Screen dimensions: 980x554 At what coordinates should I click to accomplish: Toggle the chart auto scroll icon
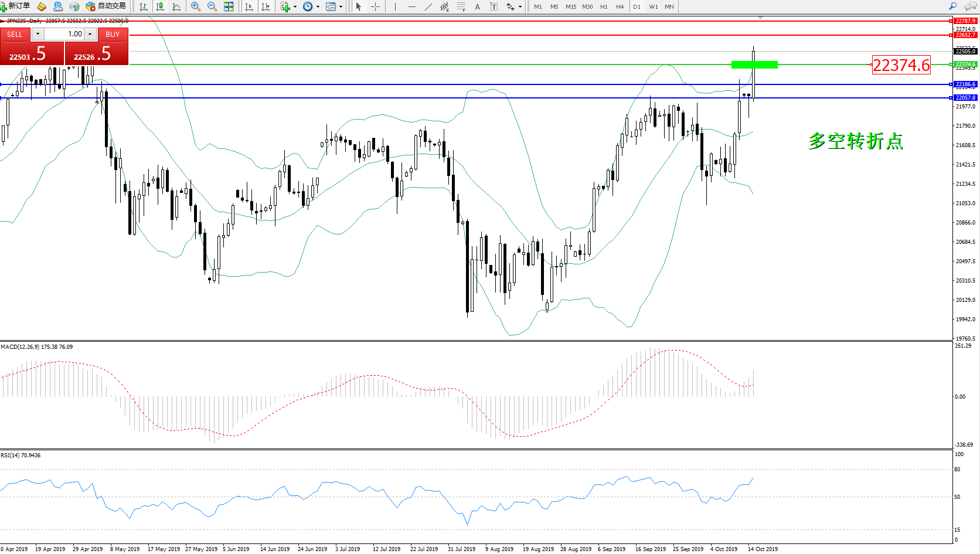(249, 6)
